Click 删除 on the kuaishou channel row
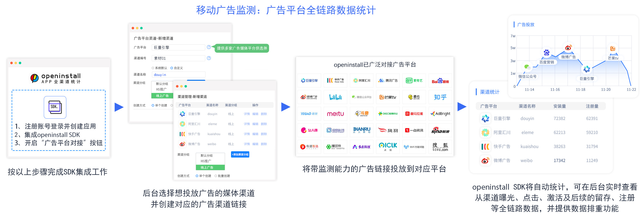 tap(264, 134)
